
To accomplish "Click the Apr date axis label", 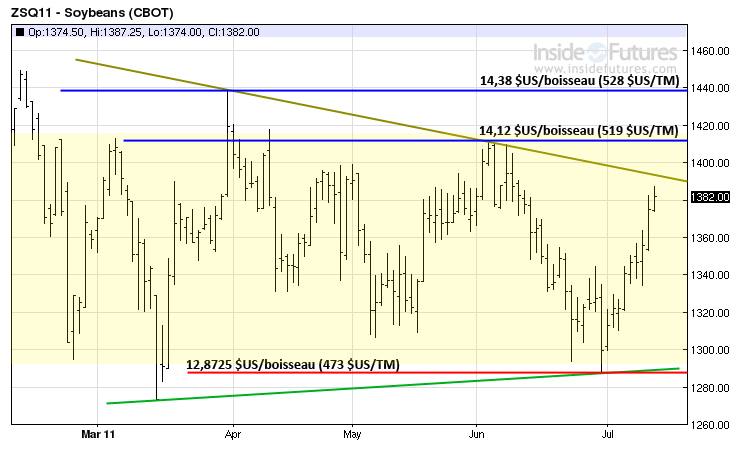I will coord(233,435).
